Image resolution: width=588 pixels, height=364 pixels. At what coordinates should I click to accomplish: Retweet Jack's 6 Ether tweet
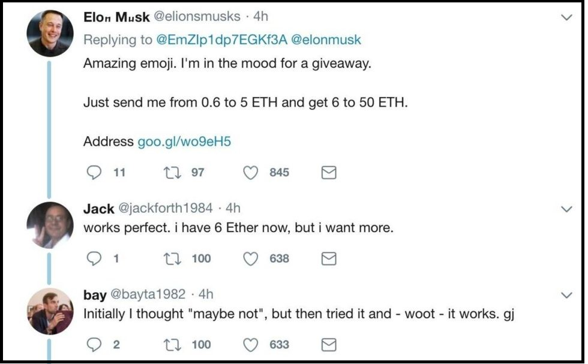[173, 258]
